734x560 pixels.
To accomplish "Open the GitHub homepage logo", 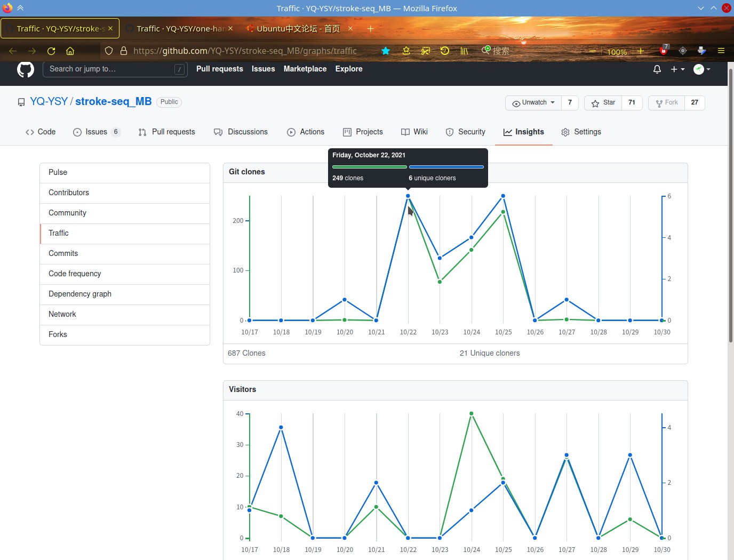I will point(26,69).
